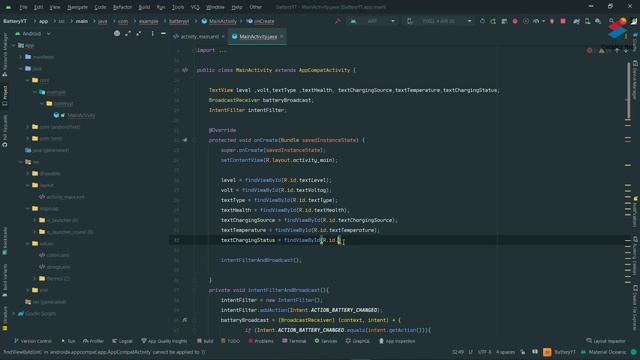
Task: Open Version Control tool window
Action: click(33, 341)
